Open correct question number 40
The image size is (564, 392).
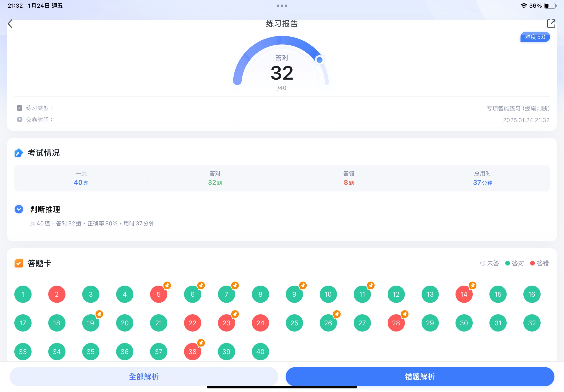[x=260, y=351]
